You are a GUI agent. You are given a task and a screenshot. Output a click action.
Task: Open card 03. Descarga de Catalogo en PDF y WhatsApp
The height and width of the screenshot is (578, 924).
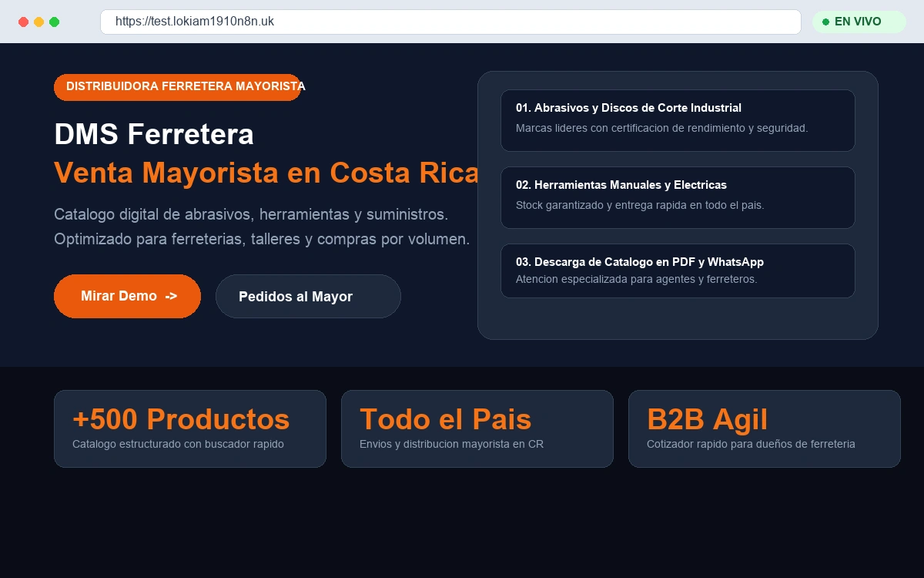tap(678, 271)
